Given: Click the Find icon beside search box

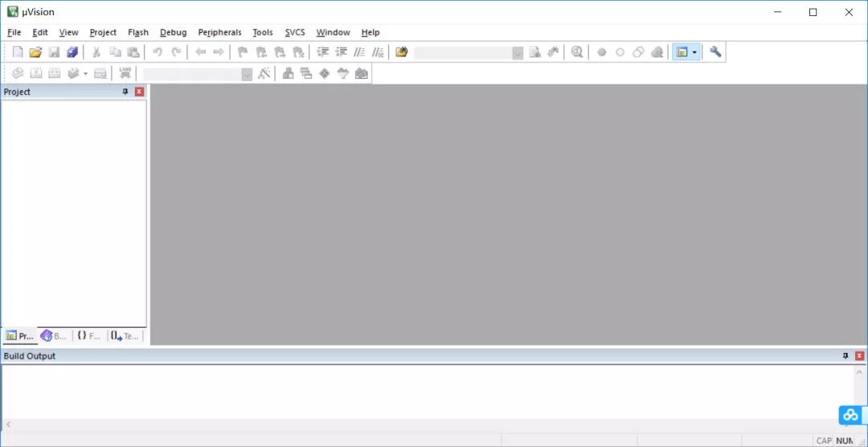Looking at the screenshot, I should click(534, 52).
